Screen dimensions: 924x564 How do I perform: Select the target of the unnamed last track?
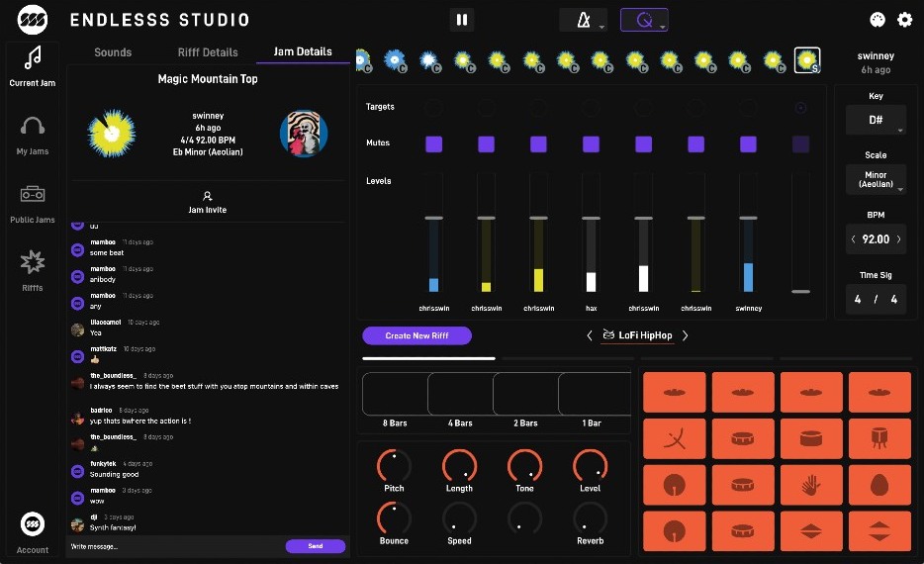click(x=800, y=108)
